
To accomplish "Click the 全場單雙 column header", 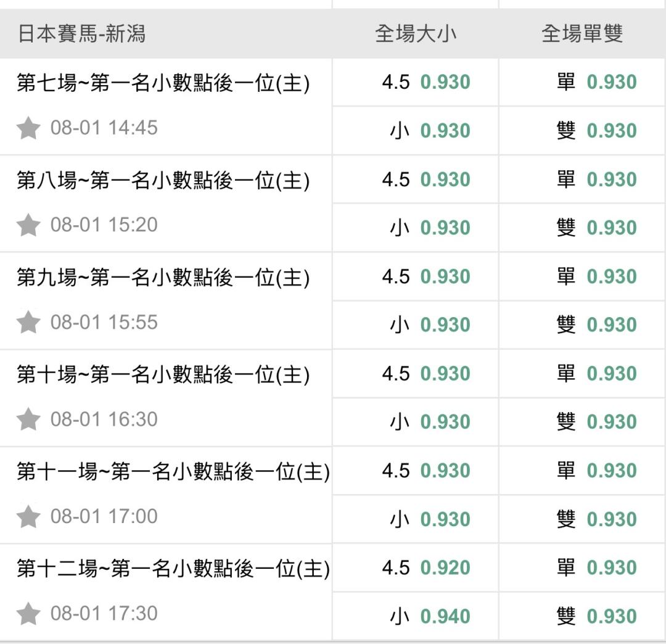I will (582, 33).
